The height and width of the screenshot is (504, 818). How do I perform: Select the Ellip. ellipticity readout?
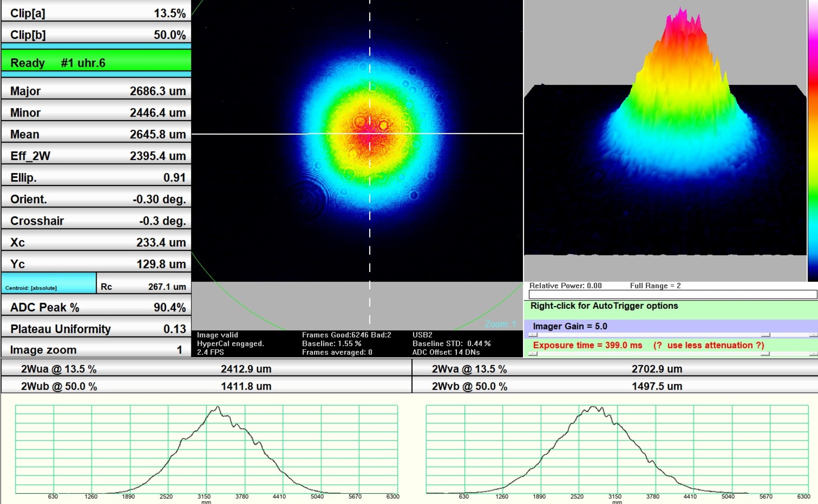(x=96, y=177)
